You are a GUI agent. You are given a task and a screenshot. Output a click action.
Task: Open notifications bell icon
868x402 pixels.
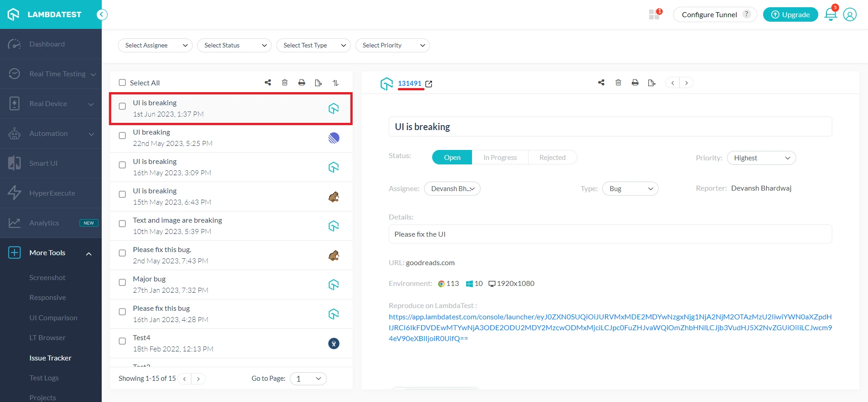tap(830, 14)
